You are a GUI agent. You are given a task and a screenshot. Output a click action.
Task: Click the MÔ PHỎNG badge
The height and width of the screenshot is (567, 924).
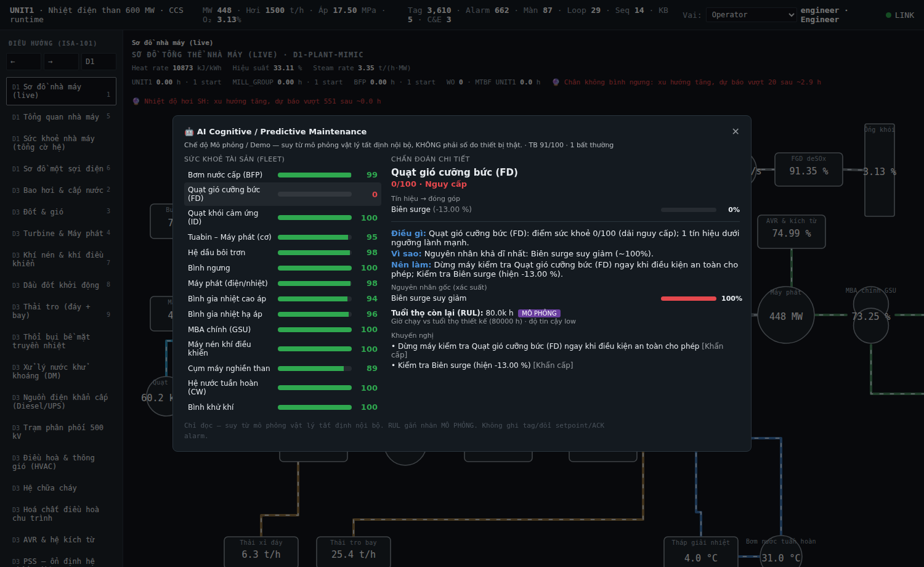pyautogui.click(x=539, y=314)
